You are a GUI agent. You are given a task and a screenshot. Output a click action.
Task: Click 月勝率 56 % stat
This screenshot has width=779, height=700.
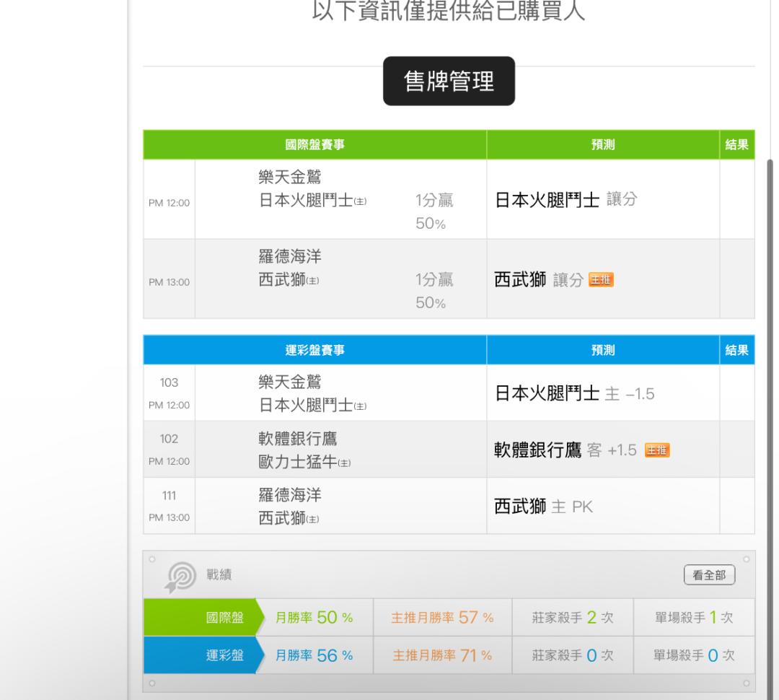[x=314, y=655]
